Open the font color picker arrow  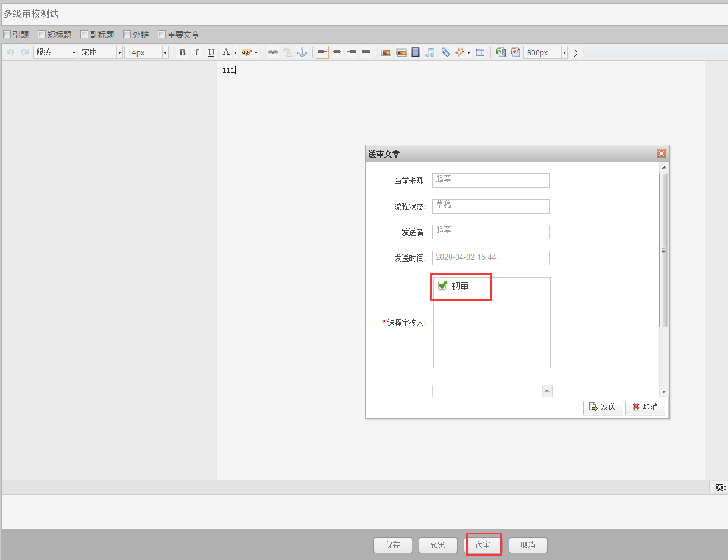(x=235, y=53)
